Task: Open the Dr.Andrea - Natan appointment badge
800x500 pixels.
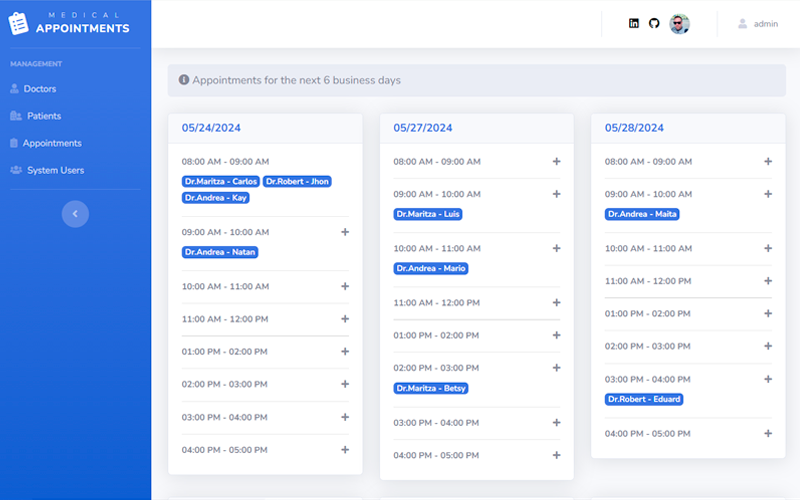Action: [x=220, y=252]
